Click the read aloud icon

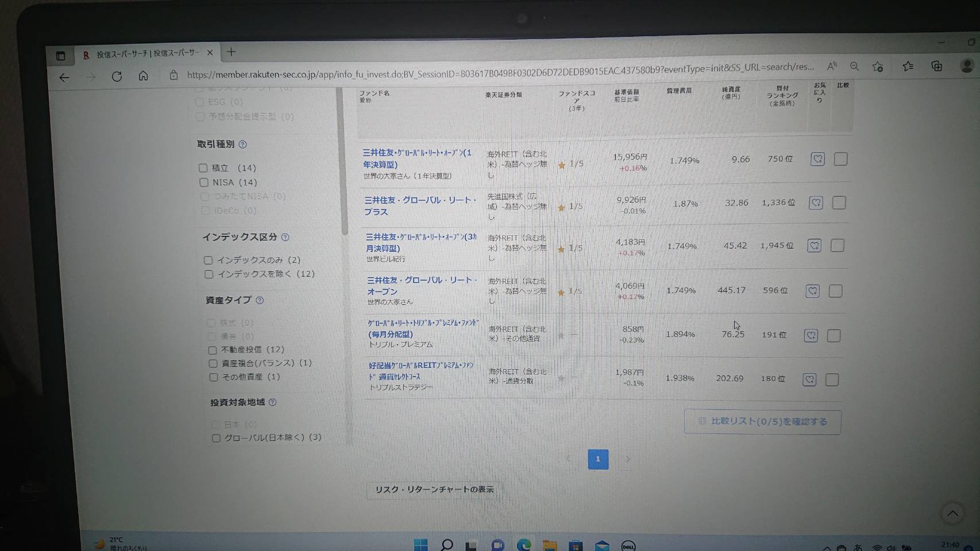pyautogui.click(x=831, y=66)
